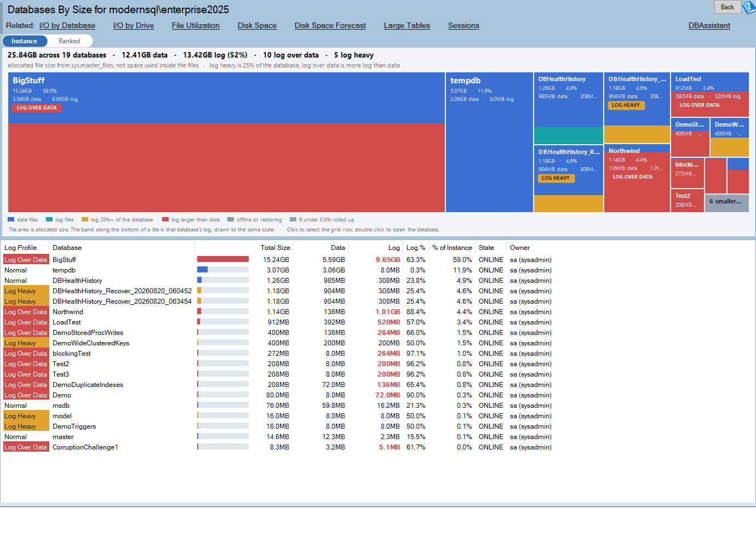756x535 pixels.
Task: Select the Test2 treemap tile
Action: pyautogui.click(x=688, y=200)
